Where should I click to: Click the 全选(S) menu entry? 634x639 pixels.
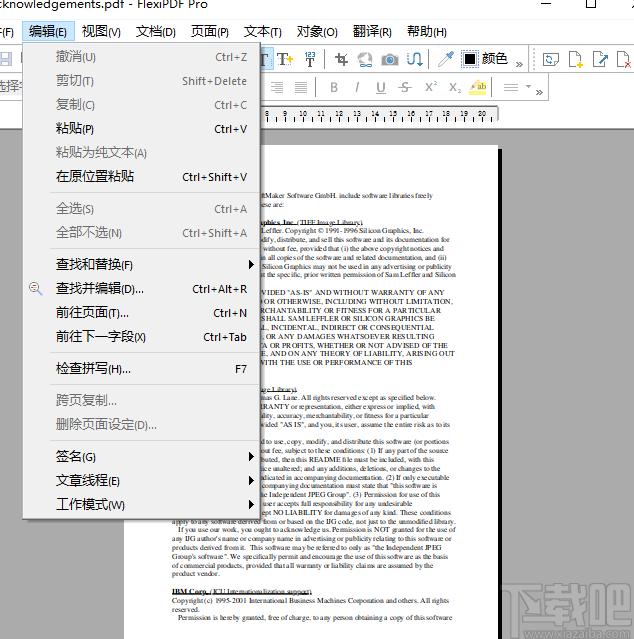(141, 209)
